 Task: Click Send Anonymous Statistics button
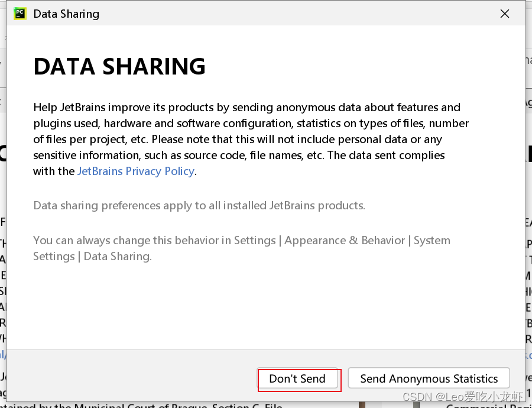pos(429,378)
